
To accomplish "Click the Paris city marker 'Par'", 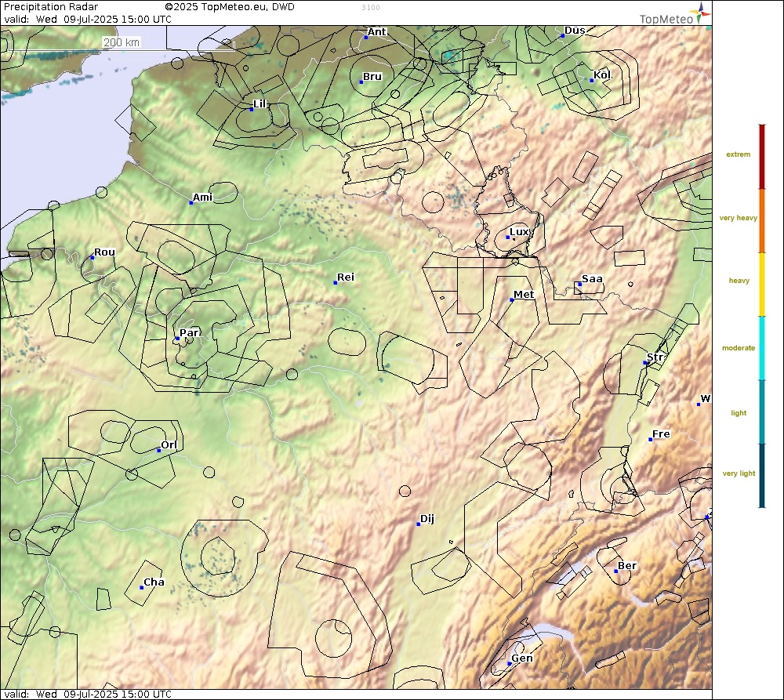I will pos(177,339).
